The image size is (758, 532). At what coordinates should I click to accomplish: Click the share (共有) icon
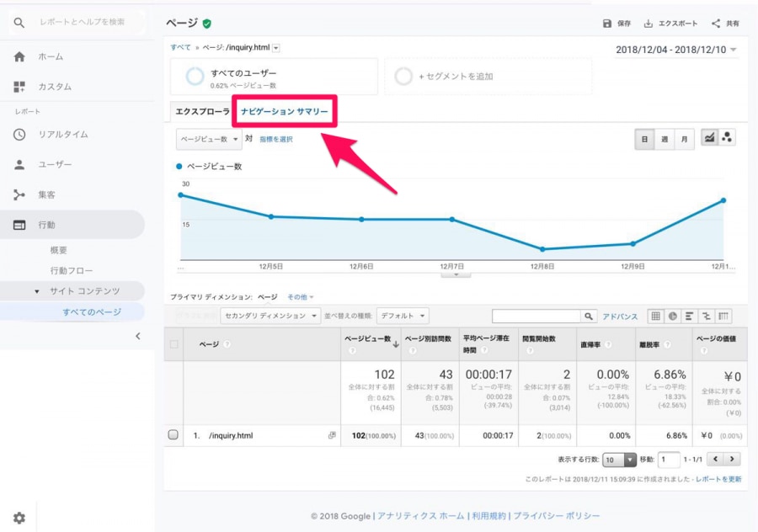(x=716, y=24)
